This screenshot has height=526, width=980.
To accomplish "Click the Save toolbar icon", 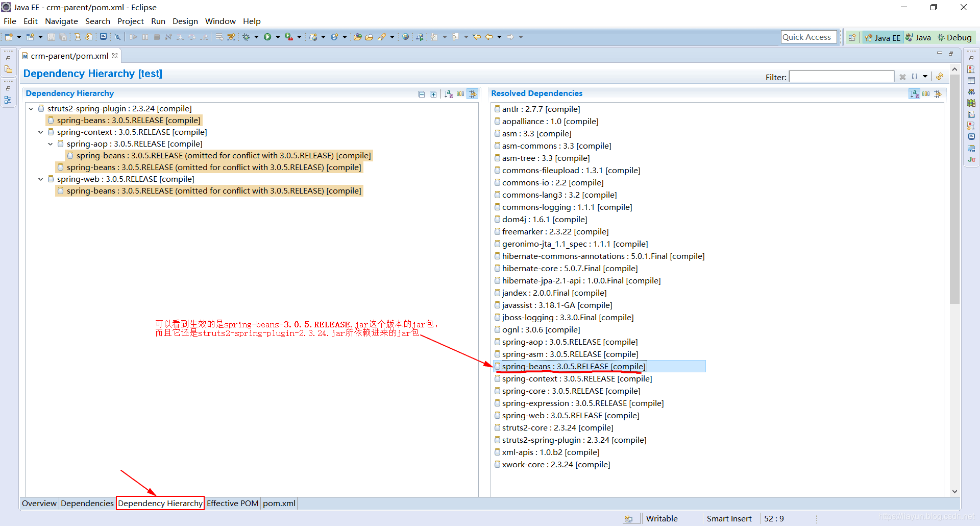I will point(51,37).
